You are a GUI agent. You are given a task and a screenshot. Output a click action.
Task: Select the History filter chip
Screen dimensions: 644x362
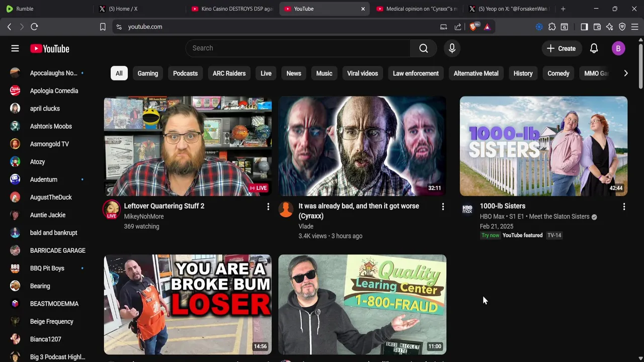523,73
